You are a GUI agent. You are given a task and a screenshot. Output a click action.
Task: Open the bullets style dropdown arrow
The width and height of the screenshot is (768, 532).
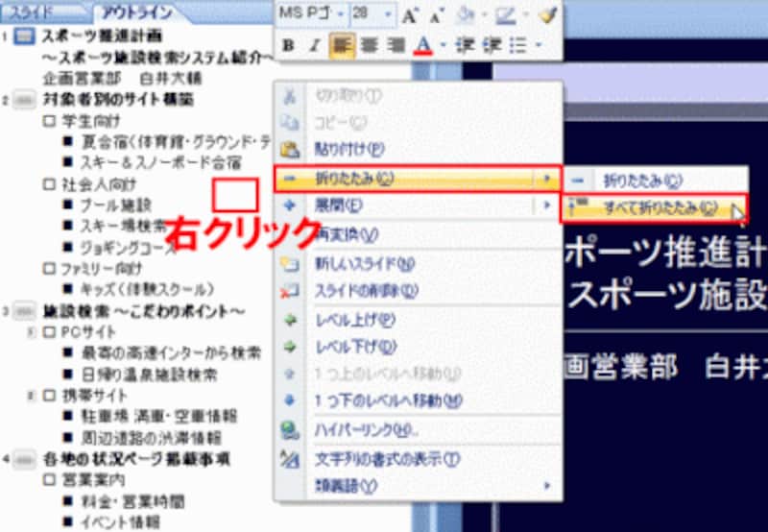click(x=539, y=45)
